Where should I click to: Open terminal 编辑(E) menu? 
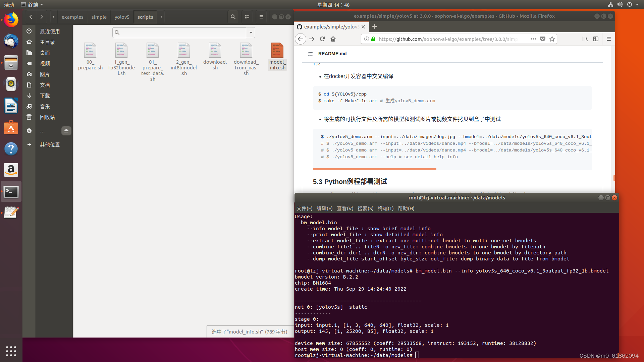[324, 208]
